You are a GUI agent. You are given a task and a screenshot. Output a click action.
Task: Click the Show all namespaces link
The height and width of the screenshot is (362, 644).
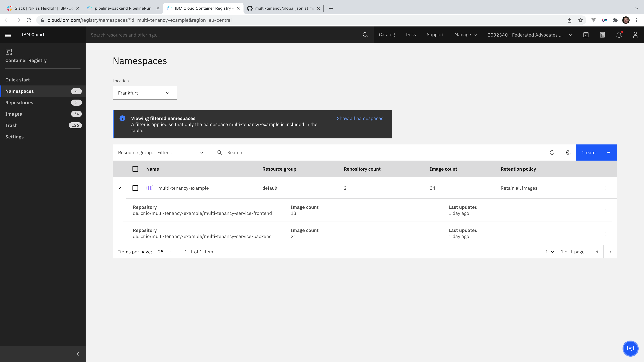(x=360, y=118)
